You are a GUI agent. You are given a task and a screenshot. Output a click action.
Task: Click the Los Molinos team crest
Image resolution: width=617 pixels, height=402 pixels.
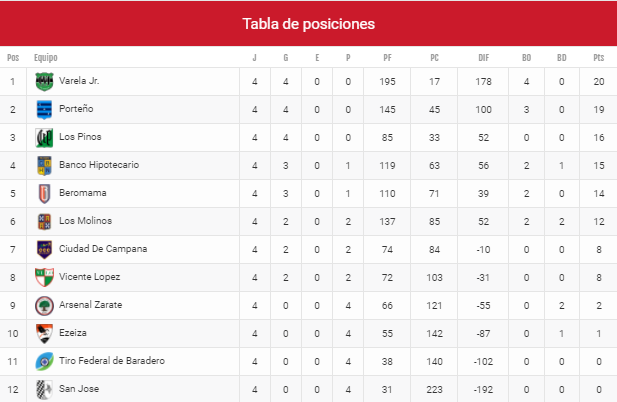[x=44, y=221]
